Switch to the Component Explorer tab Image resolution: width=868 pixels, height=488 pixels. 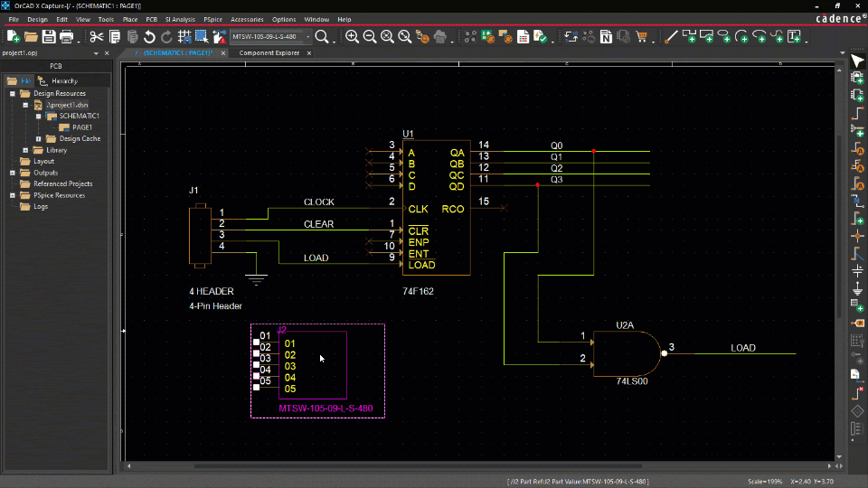[269, 53]
